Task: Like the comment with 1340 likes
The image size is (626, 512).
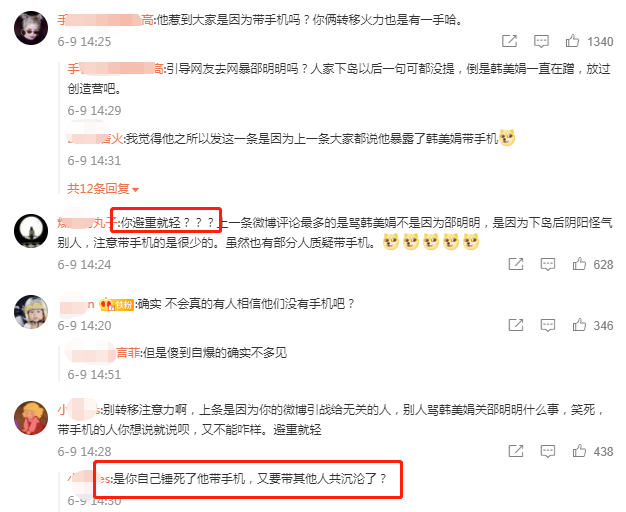Action: [x=572, y=41]
